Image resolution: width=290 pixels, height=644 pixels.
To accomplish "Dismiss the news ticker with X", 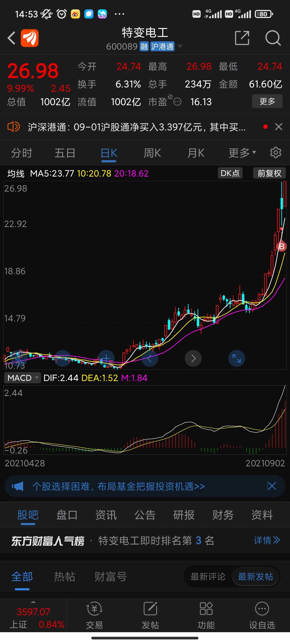I will pos(279,127).
